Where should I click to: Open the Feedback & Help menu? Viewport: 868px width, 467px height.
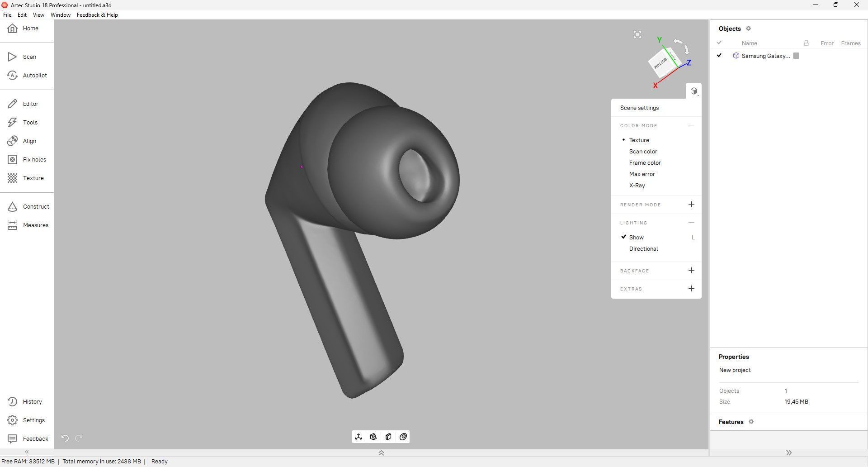[97, 15]
